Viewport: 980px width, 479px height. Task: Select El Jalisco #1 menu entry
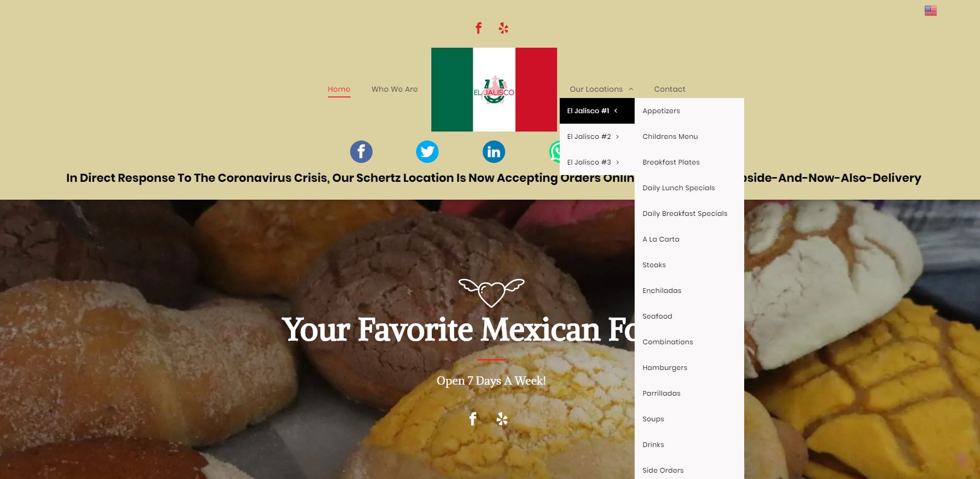pyautogui.click(x=597, y=111)
